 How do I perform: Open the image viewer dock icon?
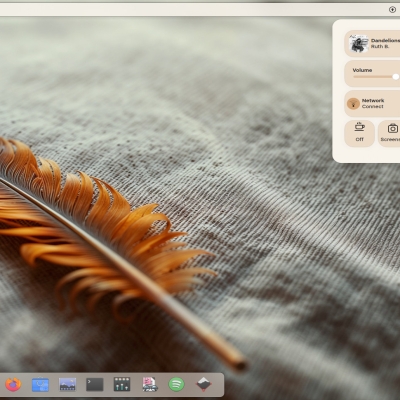tap(67, 385)
